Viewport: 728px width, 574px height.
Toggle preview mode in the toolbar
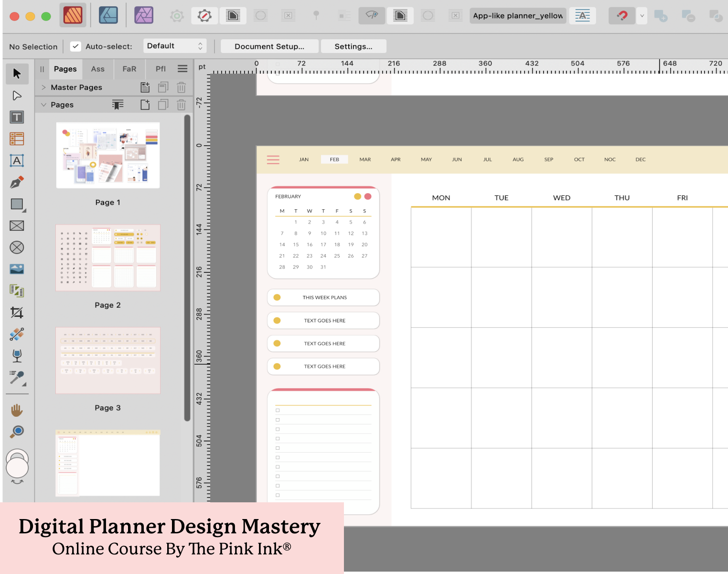(372, 15)
